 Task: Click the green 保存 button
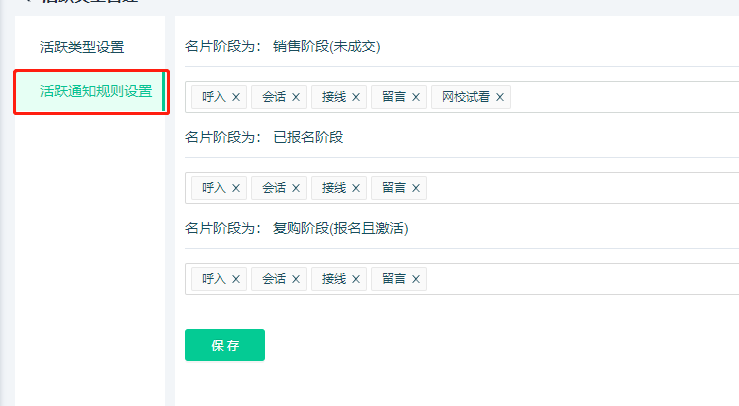[x=225, y=345]
